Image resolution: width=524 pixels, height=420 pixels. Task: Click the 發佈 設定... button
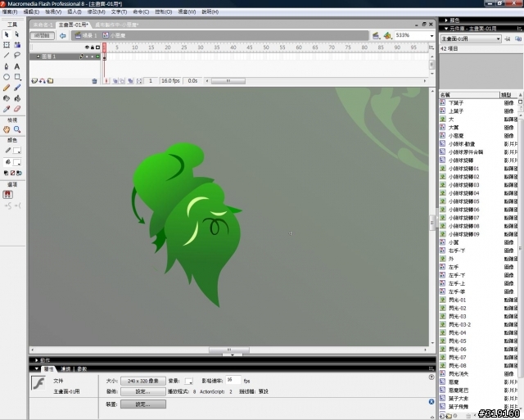click(143, 391)
